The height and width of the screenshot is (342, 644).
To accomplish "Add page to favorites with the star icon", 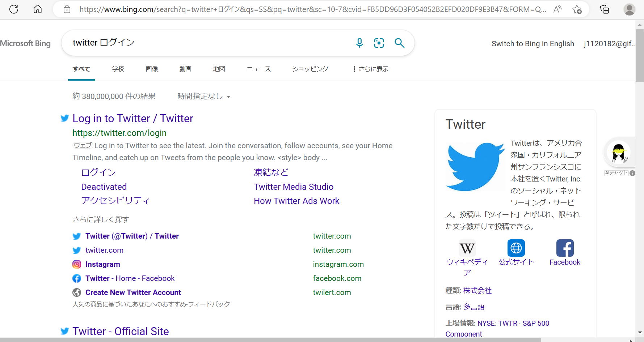I will click(x=577, y=9).
